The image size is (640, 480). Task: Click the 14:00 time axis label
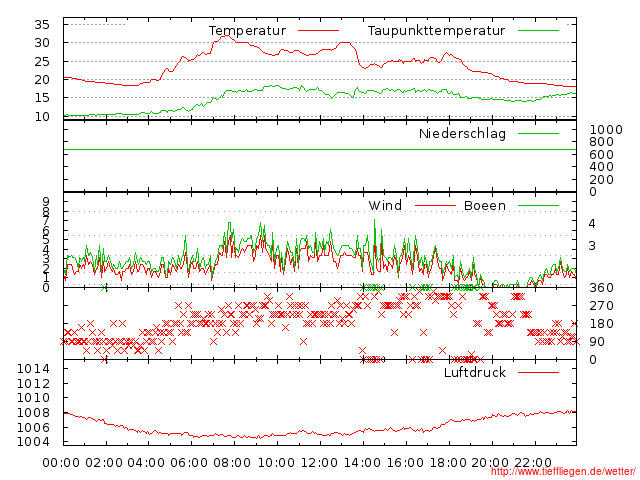(362, 463)
